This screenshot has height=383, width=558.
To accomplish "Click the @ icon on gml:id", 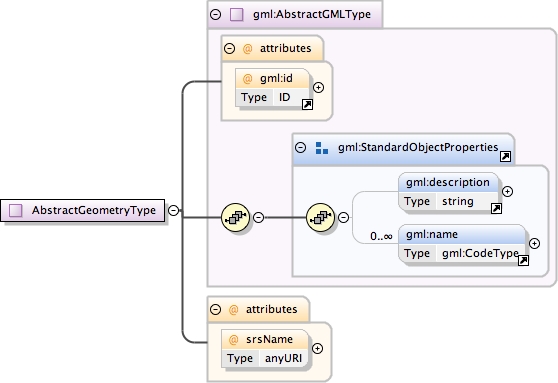I will 247,79.
